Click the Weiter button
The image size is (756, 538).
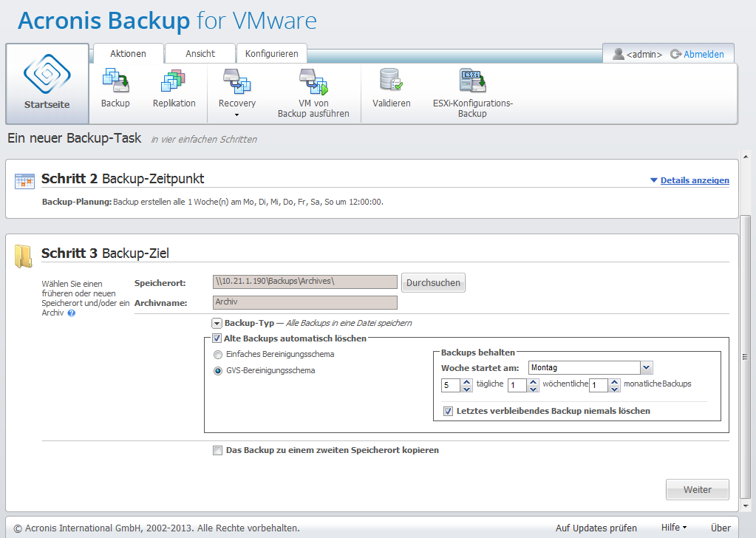click(x=697, y=490)
